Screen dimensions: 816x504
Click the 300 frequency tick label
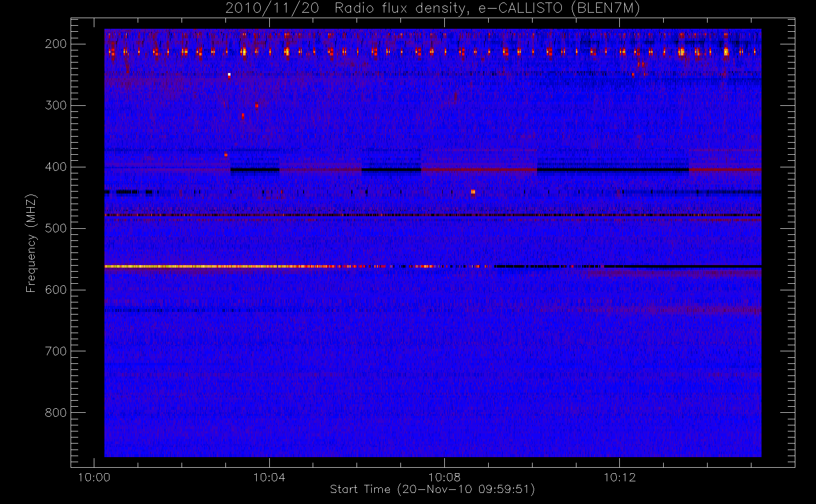[x=56, y=105]
